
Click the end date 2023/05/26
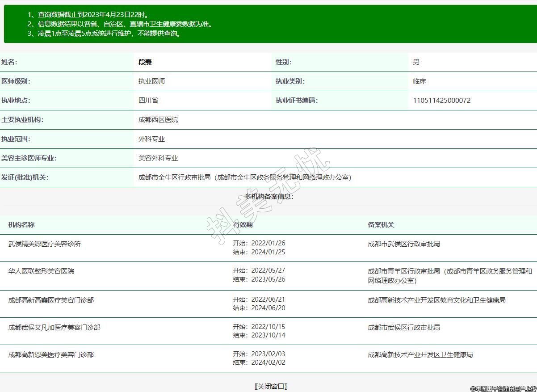[268, 280]
